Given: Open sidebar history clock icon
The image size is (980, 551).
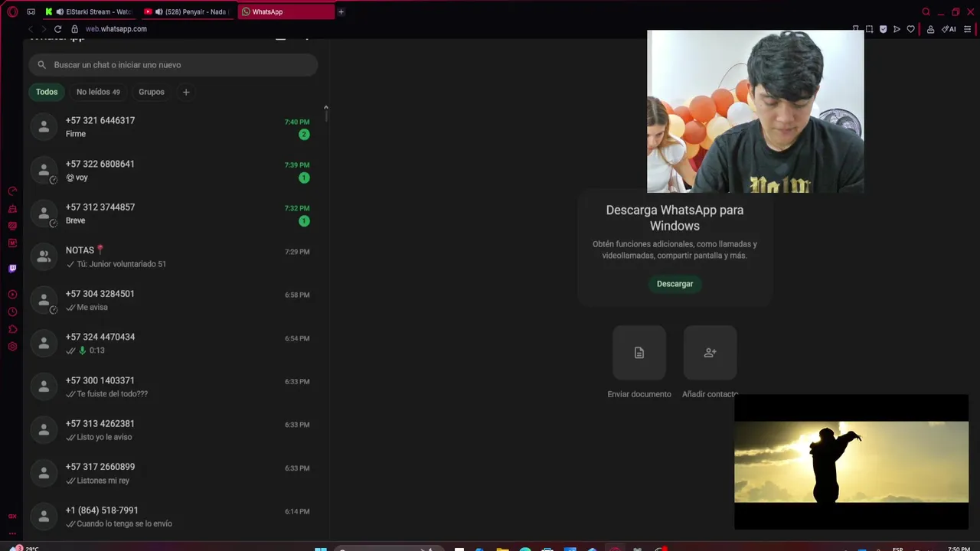Looking at the screenshot, I should (x=12, y=311).
